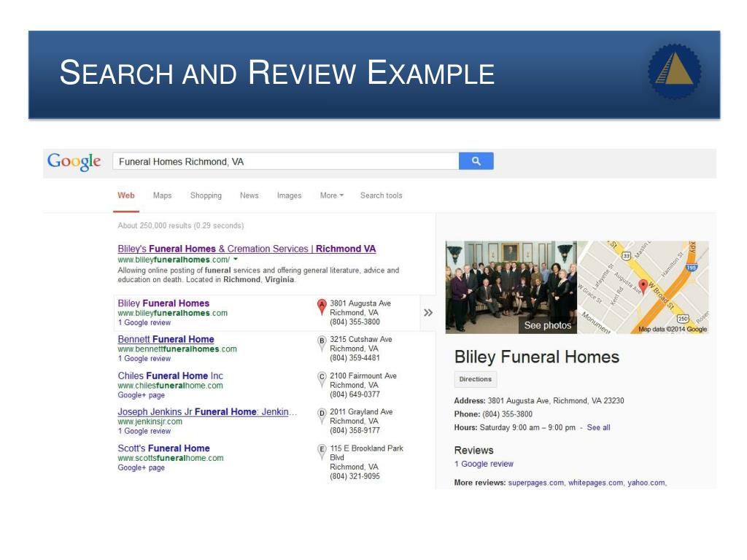Click www.chilesfuneralhome.com URL

[170, 385]
